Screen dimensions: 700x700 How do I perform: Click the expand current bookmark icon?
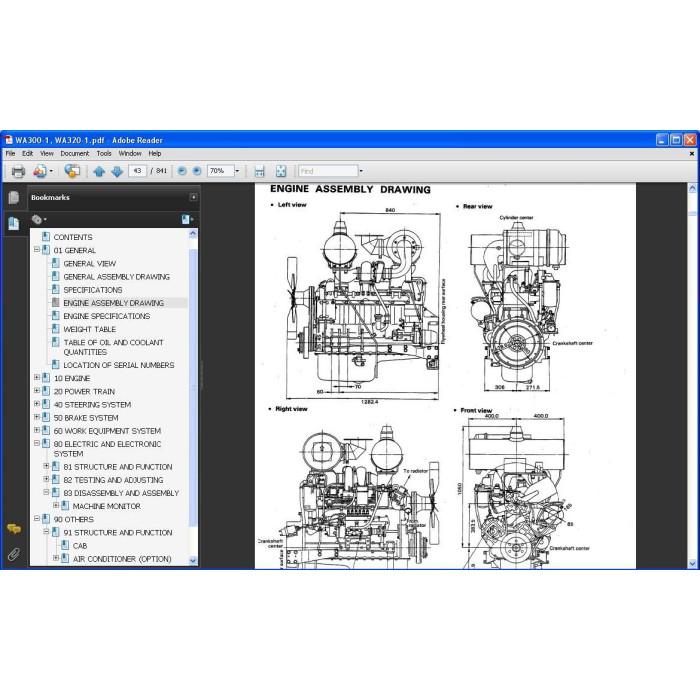click(187, 219)
